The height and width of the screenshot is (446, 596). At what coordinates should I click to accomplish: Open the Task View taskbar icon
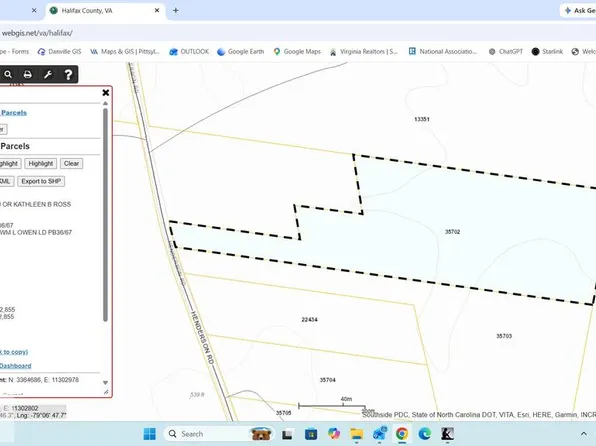(287, 434)
